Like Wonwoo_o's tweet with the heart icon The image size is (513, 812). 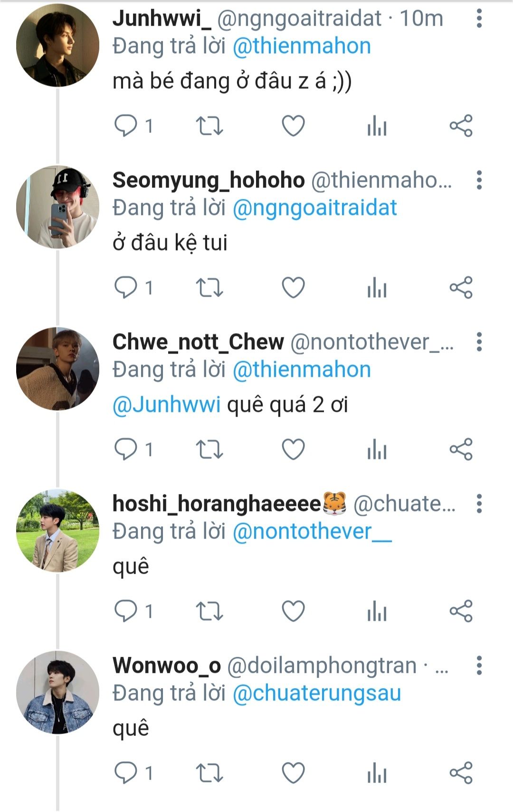pos(293,773)
